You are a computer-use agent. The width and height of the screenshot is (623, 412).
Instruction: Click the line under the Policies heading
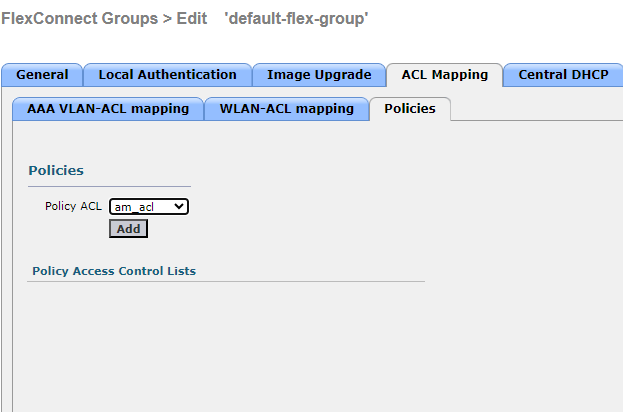(109, 186)
